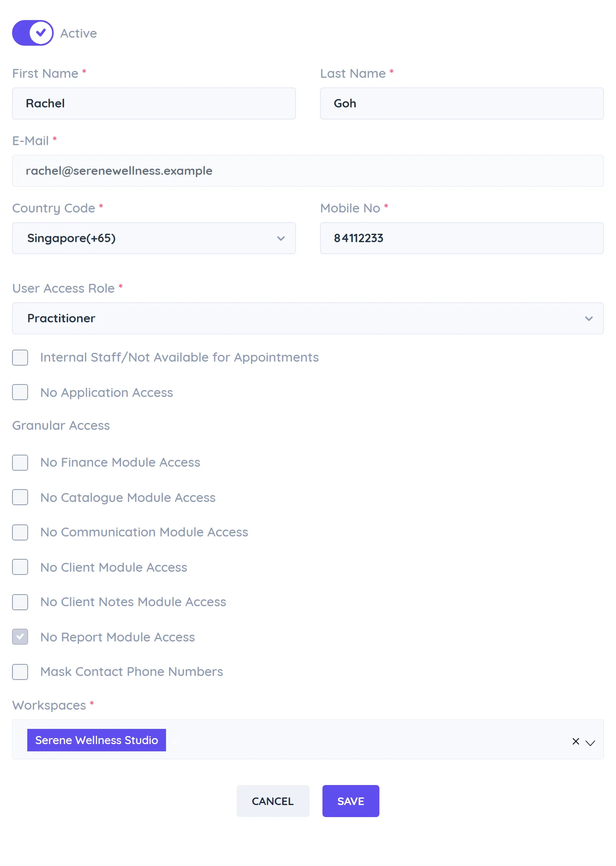This screenshot has height=866, width=616.
Task: Edit the First Name field containing Rachel
Action: click(x=154, y=103)
